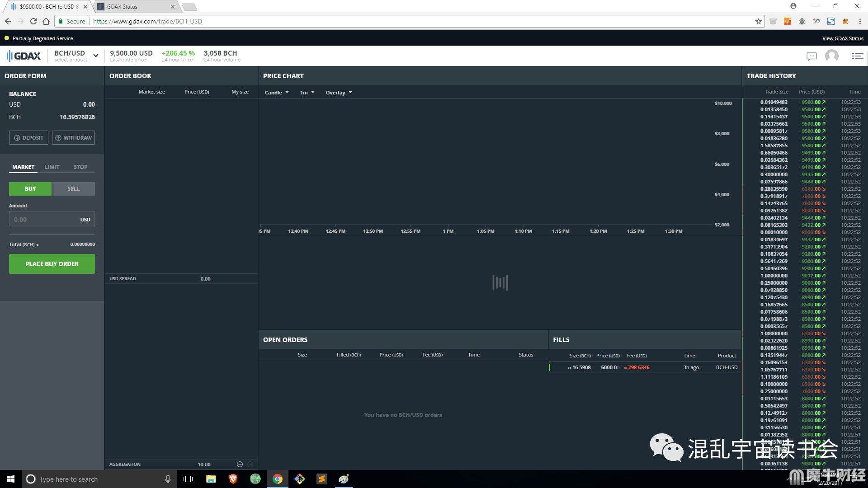The image size is (868, 488).
Task: Switch to the LIMIT order tab
Action: coord(52,167)
